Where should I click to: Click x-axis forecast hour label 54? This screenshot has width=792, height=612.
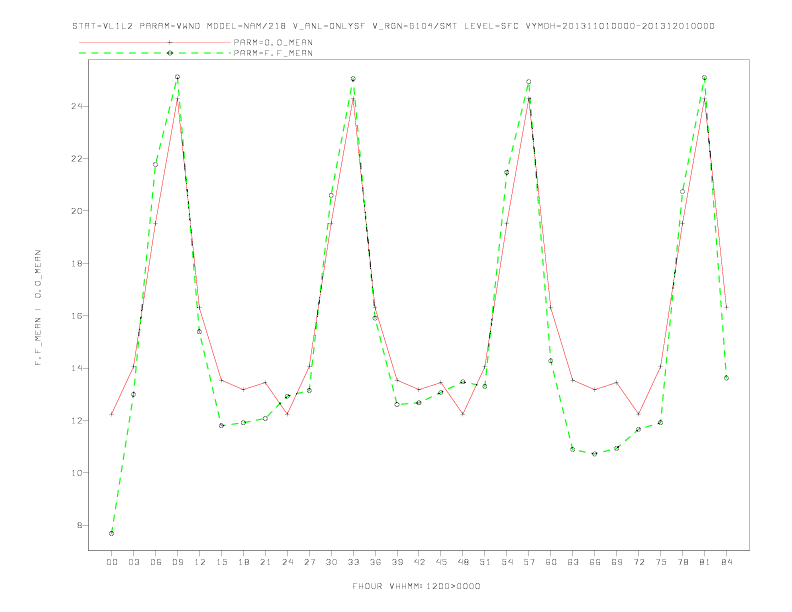pos(507,562)
